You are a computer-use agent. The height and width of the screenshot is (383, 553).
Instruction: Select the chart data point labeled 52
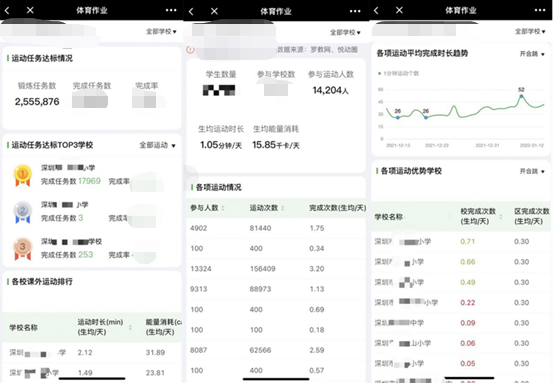coord(521,96)
